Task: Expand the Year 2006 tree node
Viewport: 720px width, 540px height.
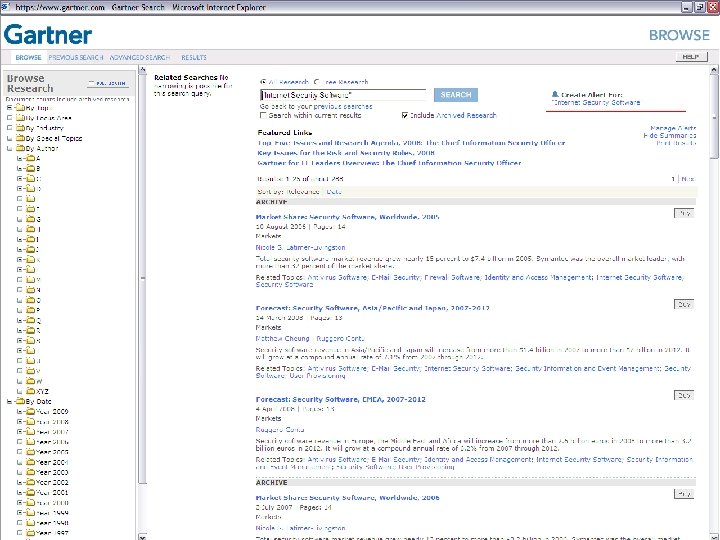Action: click(x=19, y=442)
